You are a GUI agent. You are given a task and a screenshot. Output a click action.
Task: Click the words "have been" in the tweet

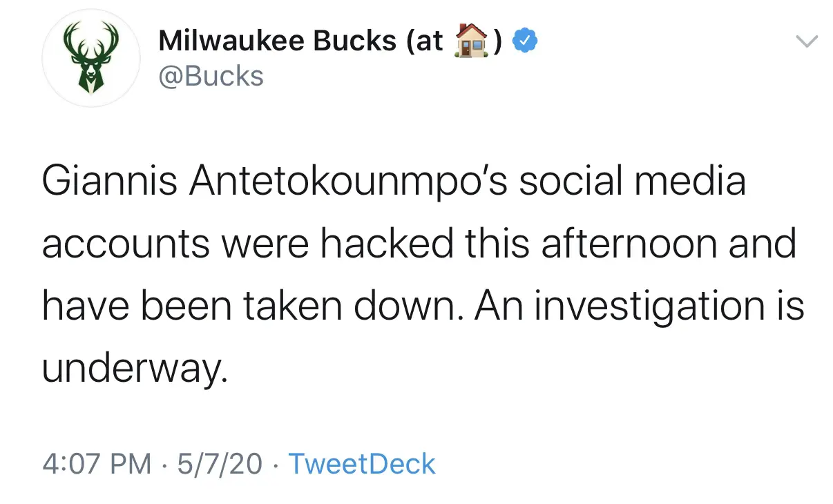137,307
